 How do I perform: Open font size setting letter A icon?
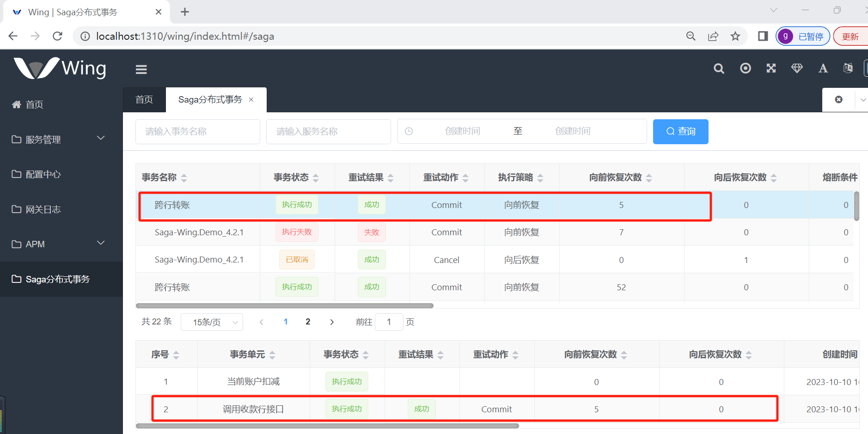tap(823, 68)
